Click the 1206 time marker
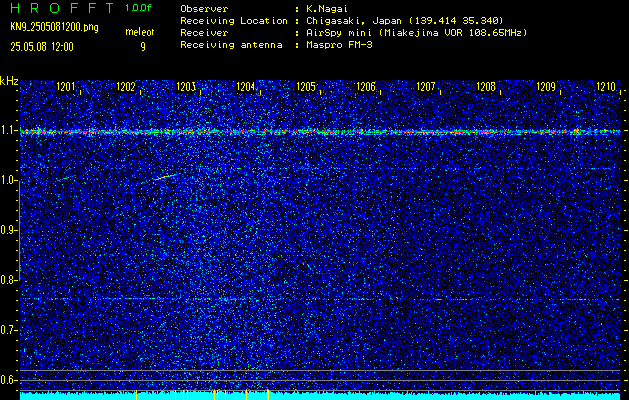This screenshot has height=400, width=629. (x=366, y=87)
